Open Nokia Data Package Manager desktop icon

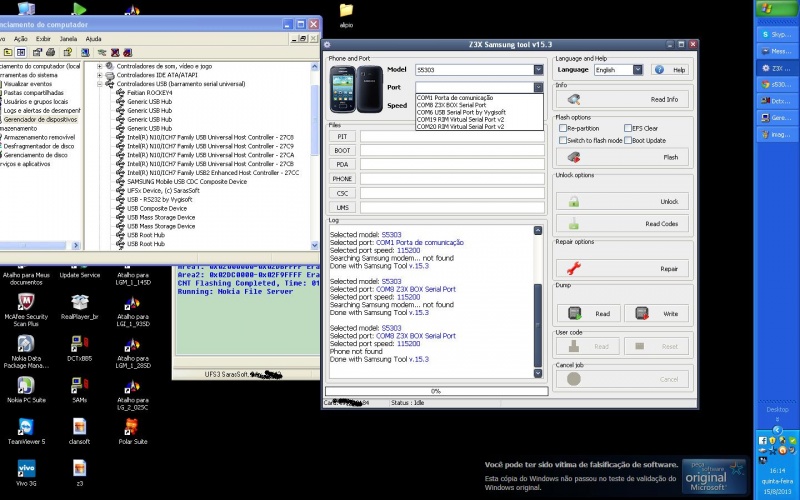pyautogui.click(x=26, y=352)
